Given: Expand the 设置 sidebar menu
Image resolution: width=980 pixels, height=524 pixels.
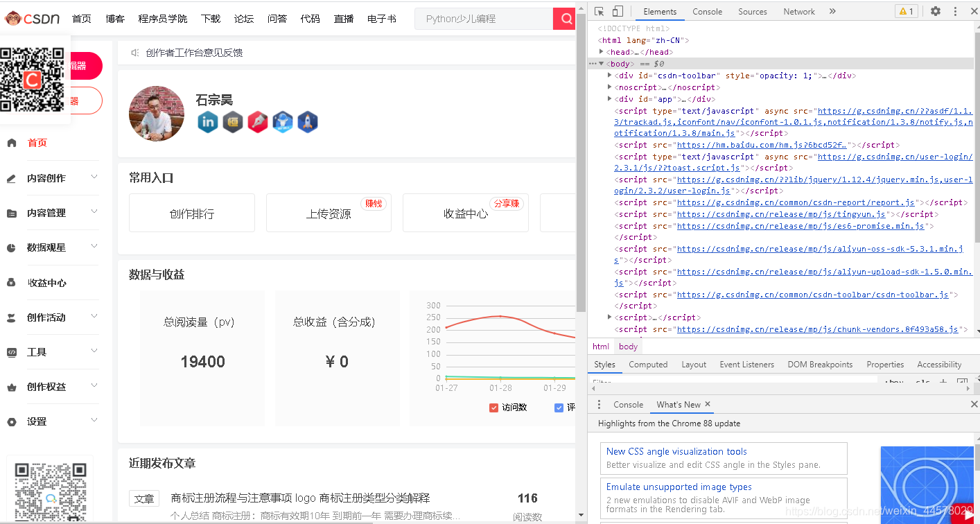Looking at the screenshot, I should coord(94,421).
